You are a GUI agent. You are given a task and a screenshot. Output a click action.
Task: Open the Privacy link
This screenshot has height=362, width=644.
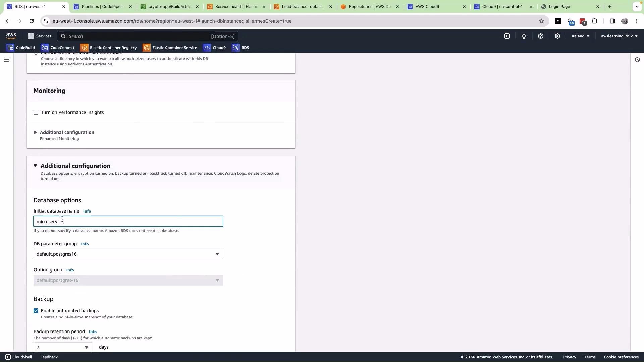click(570, 357)
